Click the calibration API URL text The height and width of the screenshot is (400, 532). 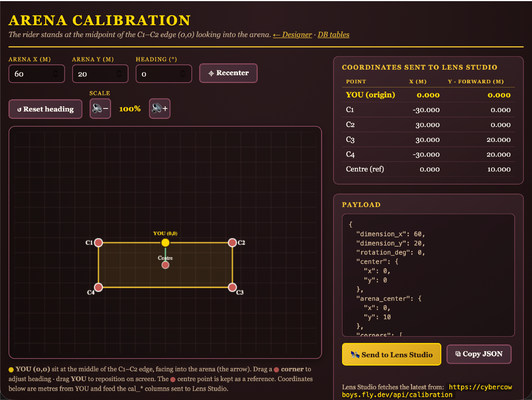click(427, 391)
